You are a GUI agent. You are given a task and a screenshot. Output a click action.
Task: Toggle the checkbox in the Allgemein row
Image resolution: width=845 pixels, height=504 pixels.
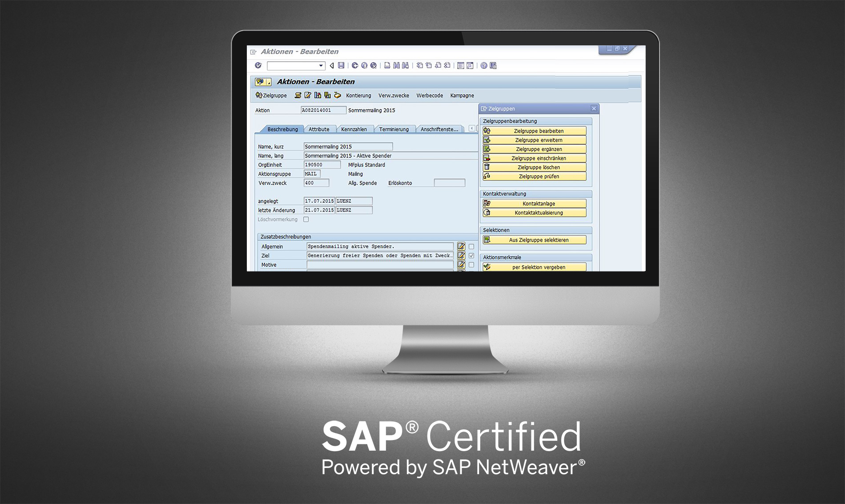point(471,246)
